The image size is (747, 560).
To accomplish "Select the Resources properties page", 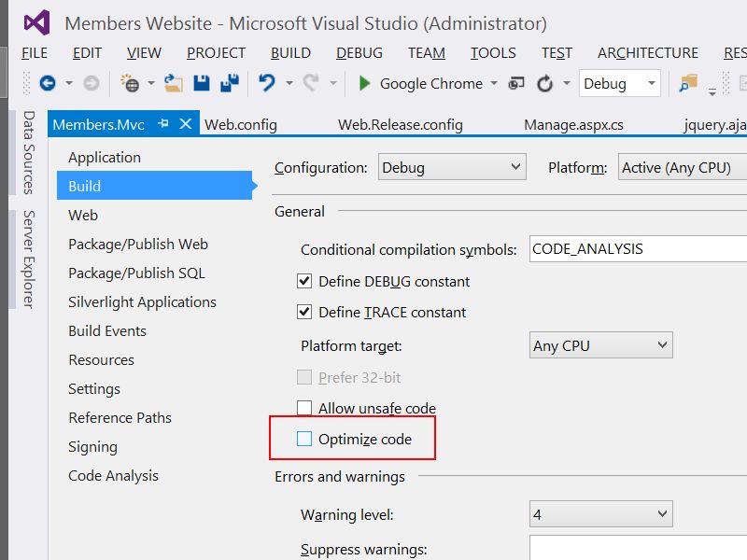I will 101,360.
